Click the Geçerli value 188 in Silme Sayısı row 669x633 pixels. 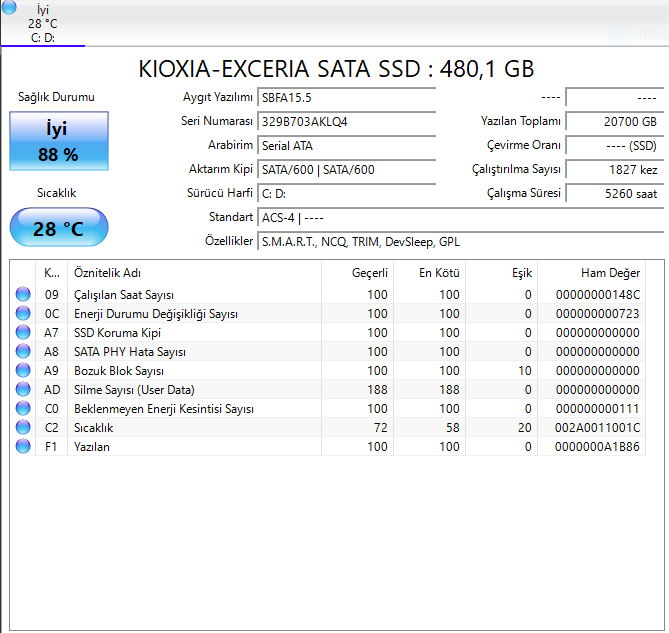click(377, 390)
